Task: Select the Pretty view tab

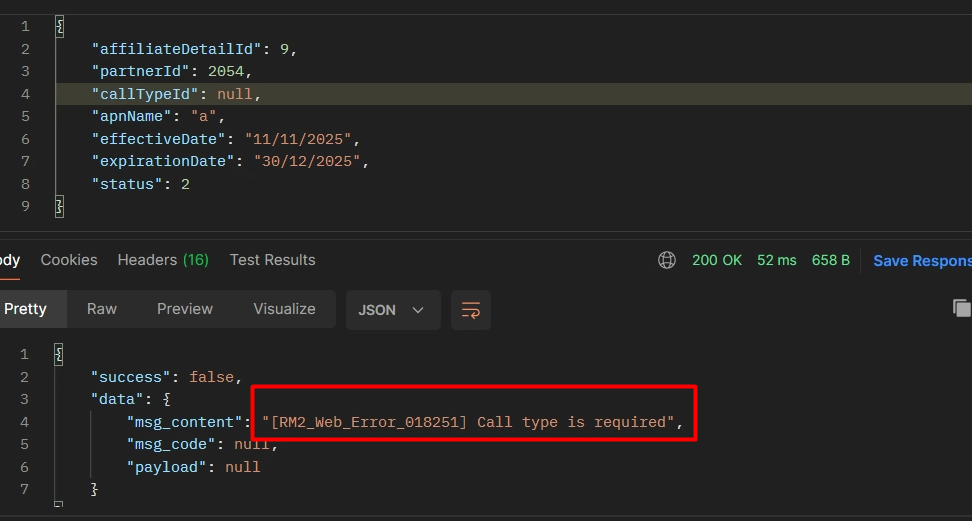Action: click(27, 309)
